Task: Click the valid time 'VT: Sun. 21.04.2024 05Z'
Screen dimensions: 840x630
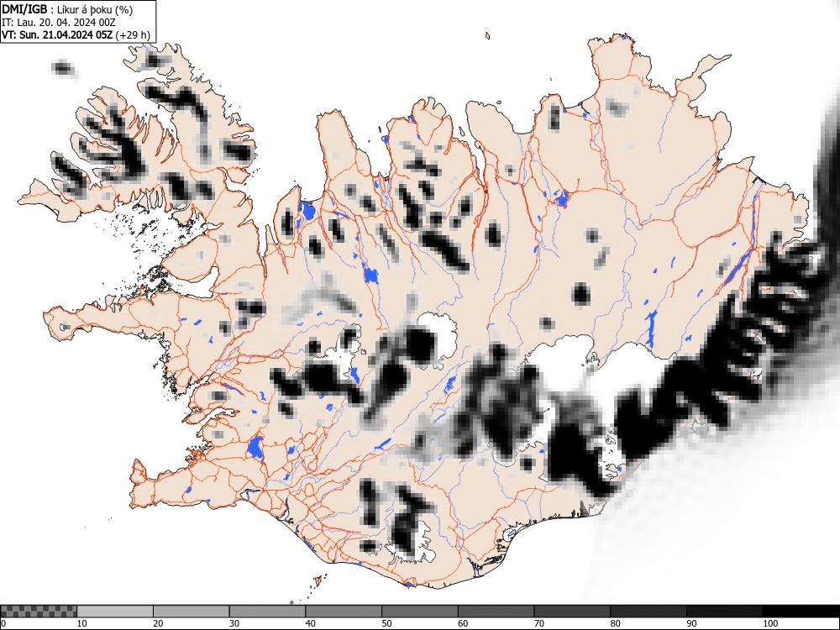Action: click(x=57, y=35)
